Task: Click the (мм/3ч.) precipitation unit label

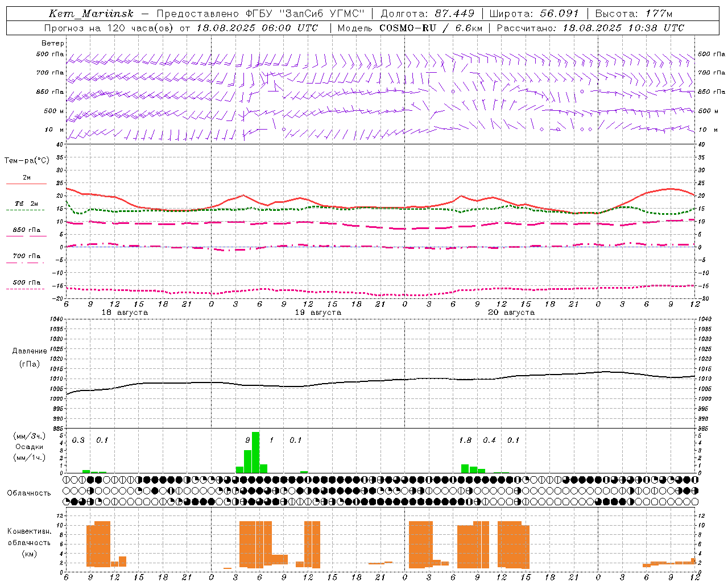Action: (29, 436)
